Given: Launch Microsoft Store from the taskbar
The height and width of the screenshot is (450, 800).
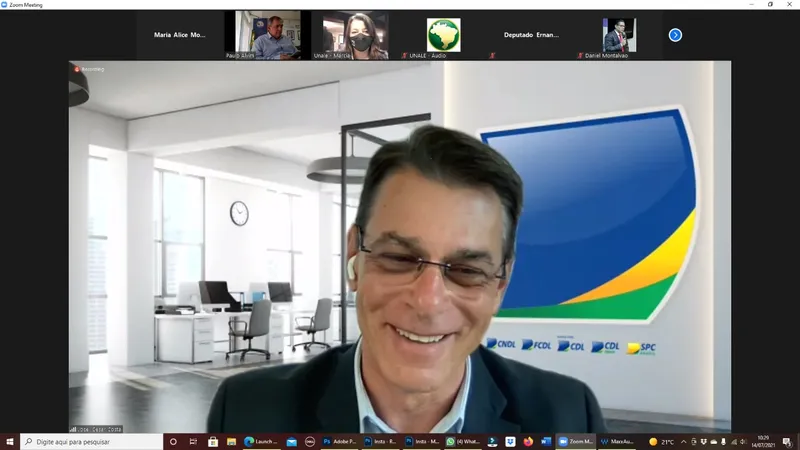Looking at the screenshot, I should (x=213, y=442).
